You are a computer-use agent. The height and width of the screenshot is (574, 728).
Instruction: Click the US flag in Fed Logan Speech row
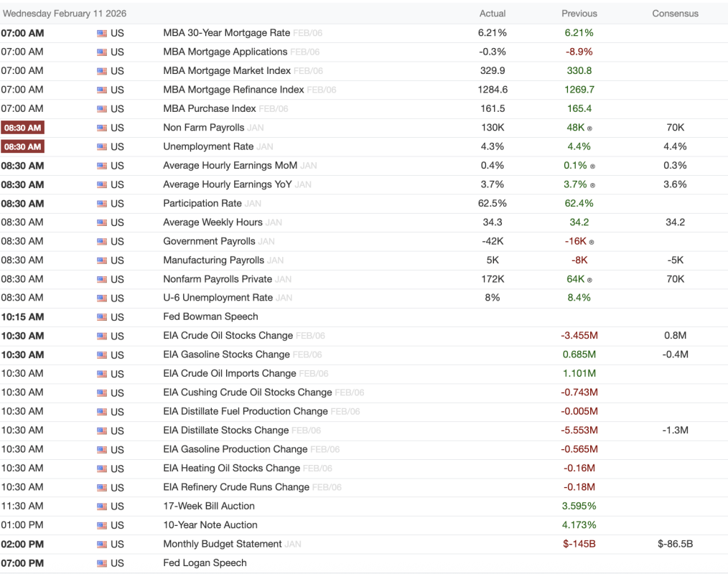pyautogui.click(x=102, y=563)
